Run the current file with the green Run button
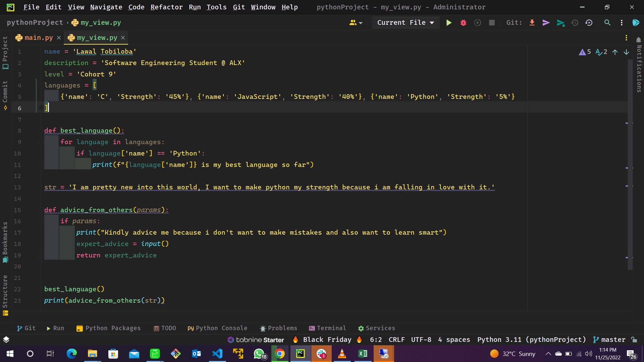The width and height of the screenshot is (644, 362). click(x=449, y=22)
